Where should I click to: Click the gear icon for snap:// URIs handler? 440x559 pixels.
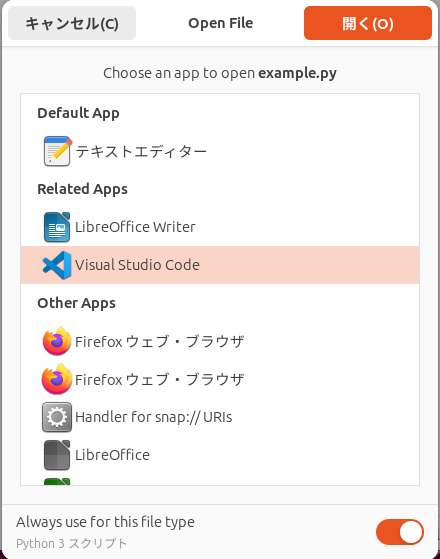coord(57,417)
